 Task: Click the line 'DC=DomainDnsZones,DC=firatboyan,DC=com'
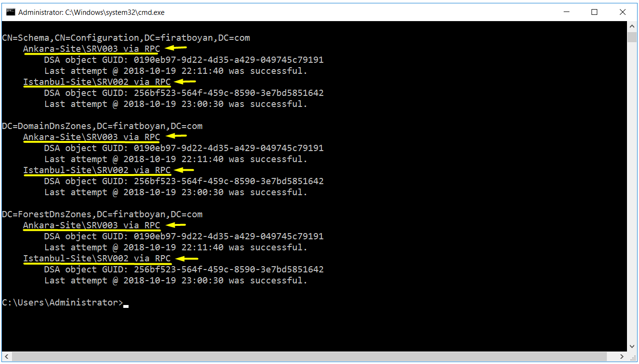point(102,126)
